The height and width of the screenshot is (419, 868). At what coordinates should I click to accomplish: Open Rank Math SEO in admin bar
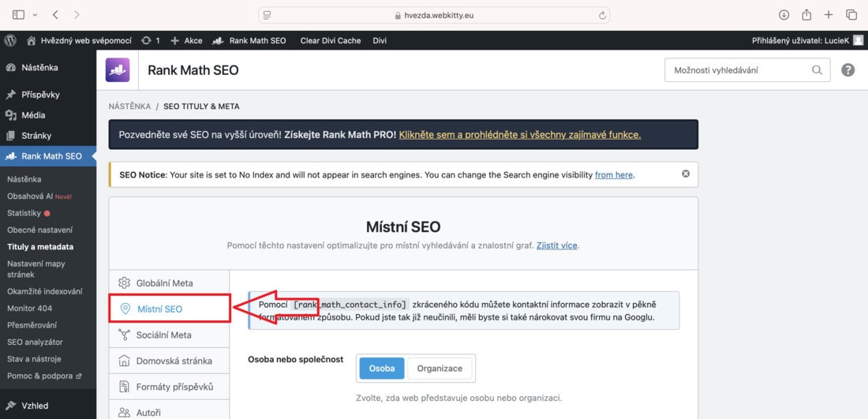click(x=249, y=40)
